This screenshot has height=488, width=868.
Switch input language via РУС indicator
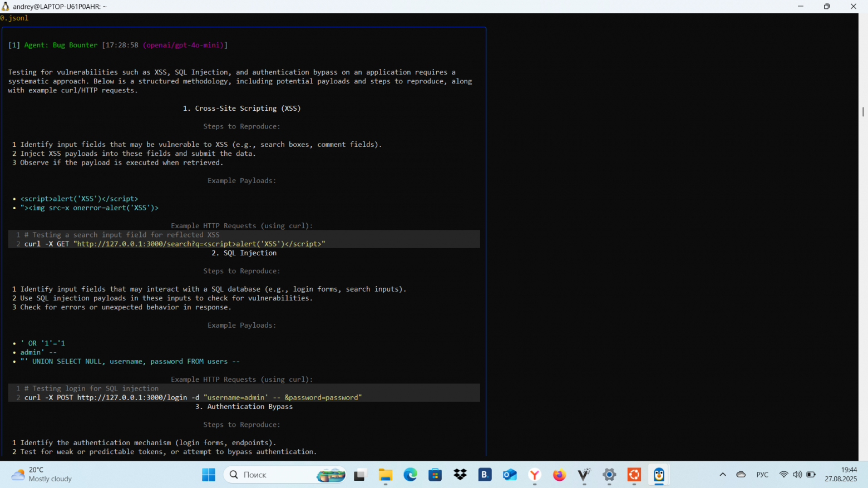click(x=762, y=475)
